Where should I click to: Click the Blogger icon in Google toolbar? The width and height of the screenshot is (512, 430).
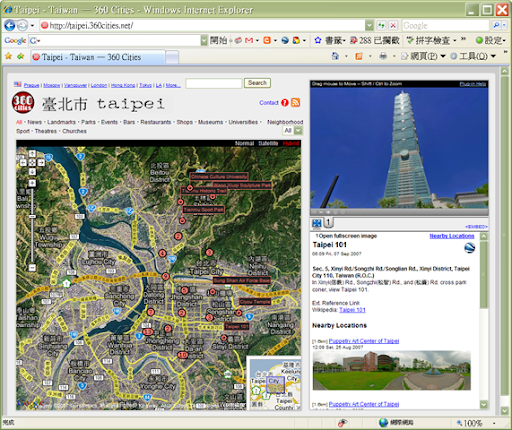pos(267,41)
